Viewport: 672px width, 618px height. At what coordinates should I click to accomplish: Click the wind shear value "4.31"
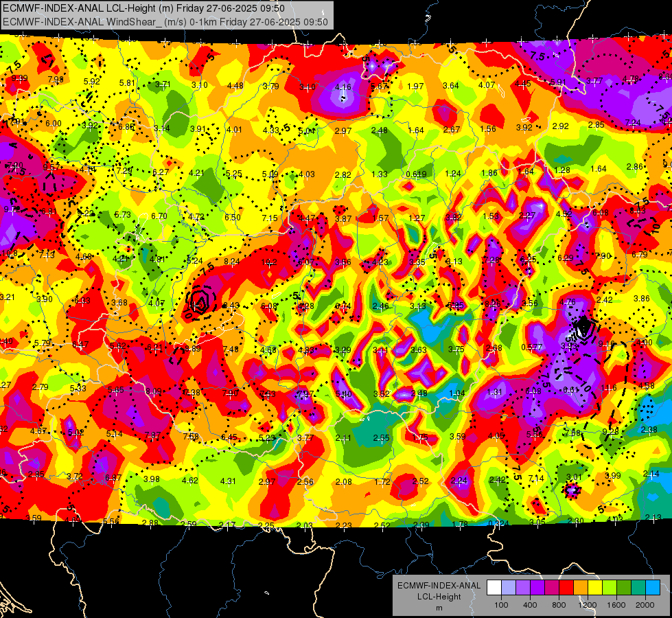[x=228, y=481]
